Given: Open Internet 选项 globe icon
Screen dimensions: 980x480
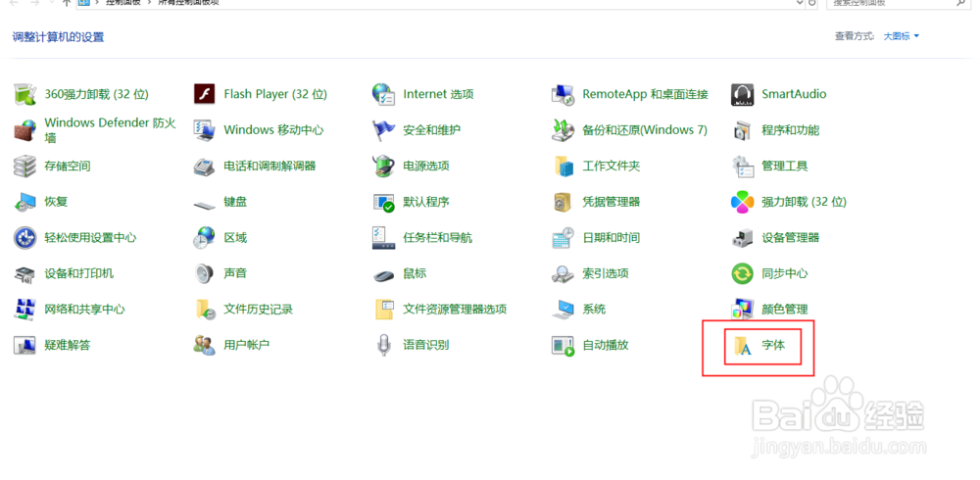Looking at the screenshot, I should click(383, 94).
